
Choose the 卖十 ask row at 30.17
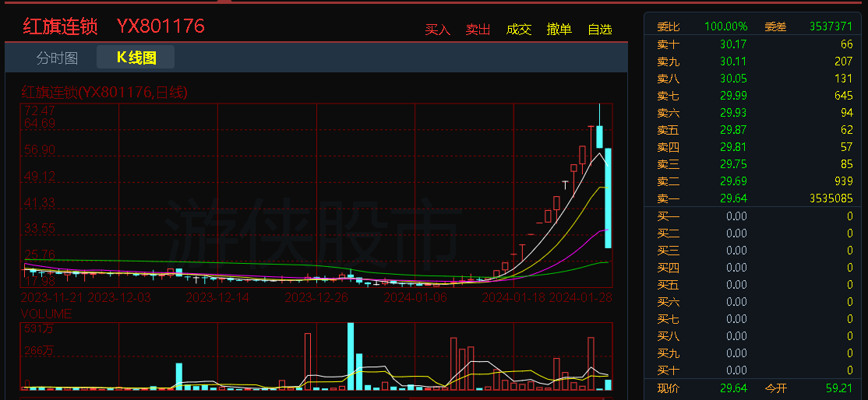[754, 44]
